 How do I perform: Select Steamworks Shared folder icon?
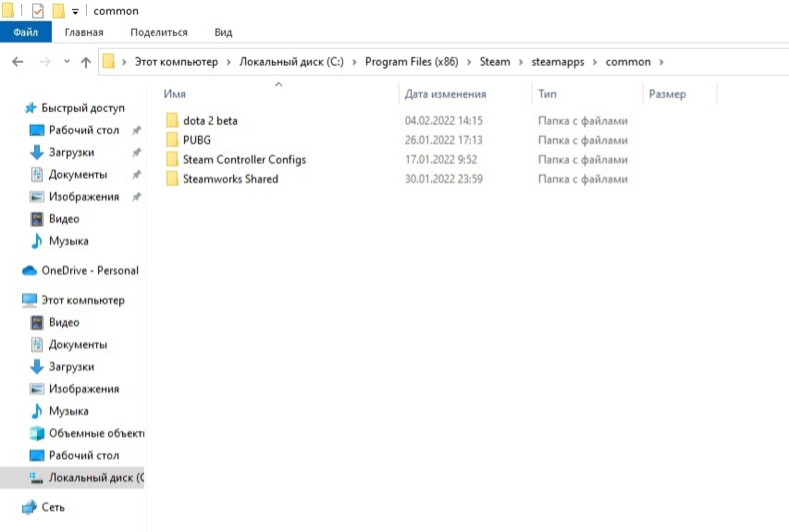point(172,179)
